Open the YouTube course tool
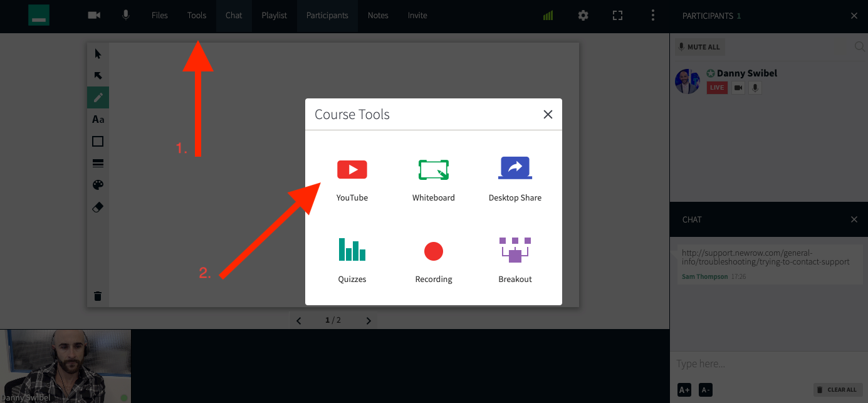This screenshot has width=868, height=403. tap(352, 181)
